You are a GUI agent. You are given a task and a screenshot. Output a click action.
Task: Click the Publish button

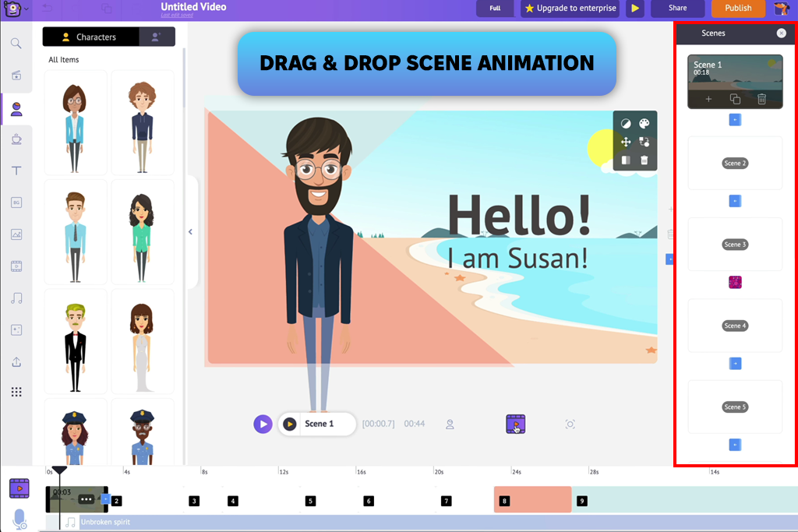click(x=738, y=8)
